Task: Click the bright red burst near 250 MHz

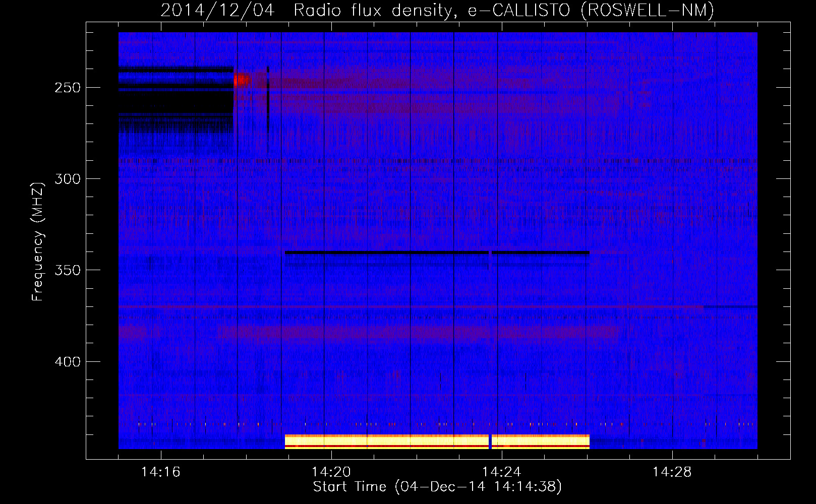Action: tap(242, 80)
